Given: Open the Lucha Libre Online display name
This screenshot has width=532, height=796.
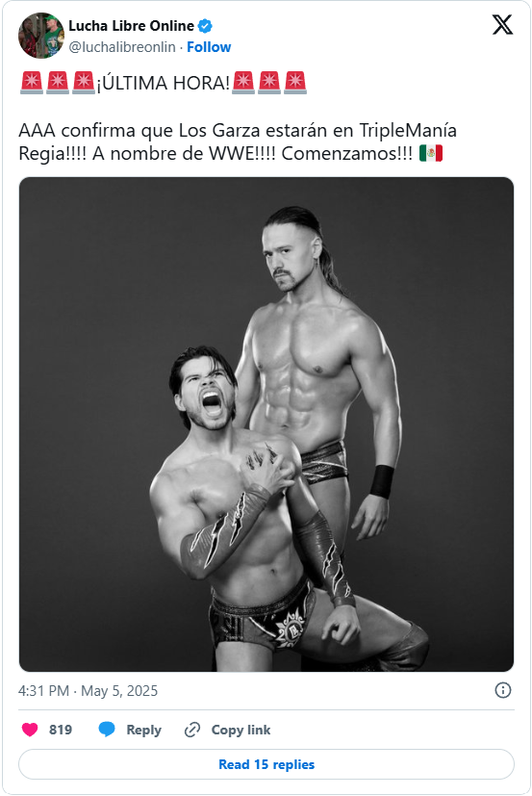Looking at the screenshot, I should pyautogui.click(x=131, y=25).
